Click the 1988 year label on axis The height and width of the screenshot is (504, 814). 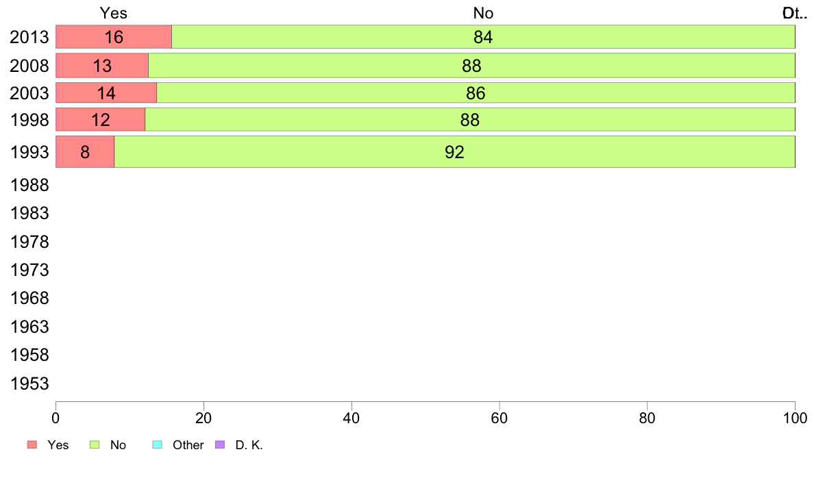tap(29, 186)
